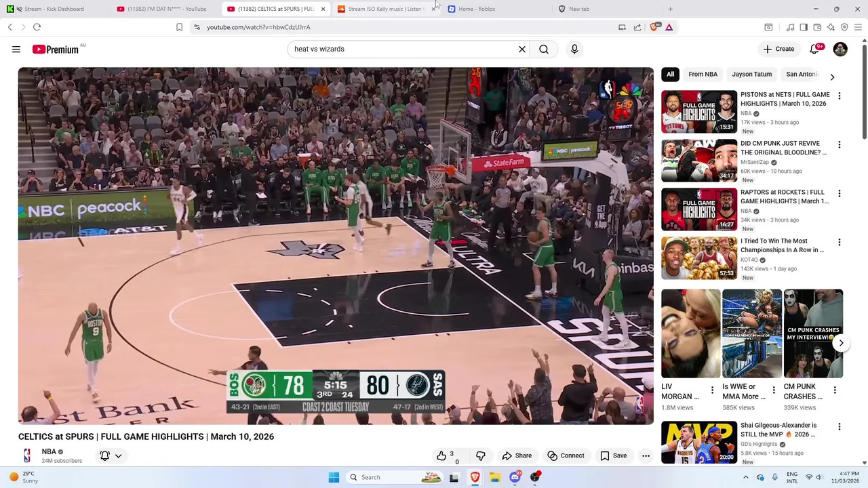This screenshot has height=488, width=868.
Task: Close the Celtics at Spurs tab
Action: [323, 9]
